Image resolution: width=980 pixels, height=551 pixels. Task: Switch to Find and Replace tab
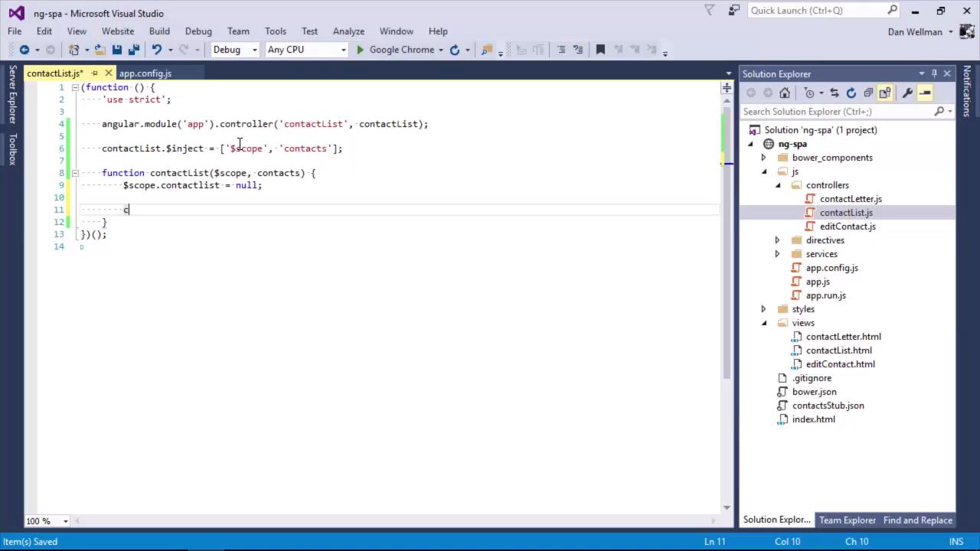pos(918,520)
